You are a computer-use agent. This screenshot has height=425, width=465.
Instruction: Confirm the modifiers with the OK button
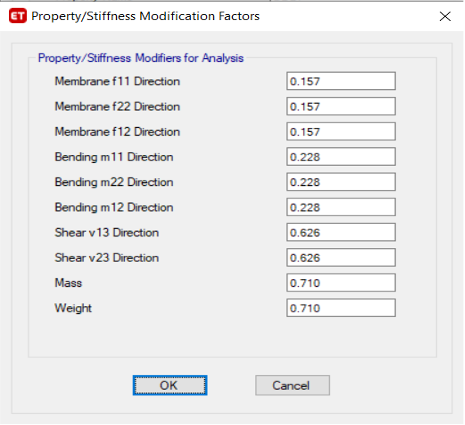170,385
